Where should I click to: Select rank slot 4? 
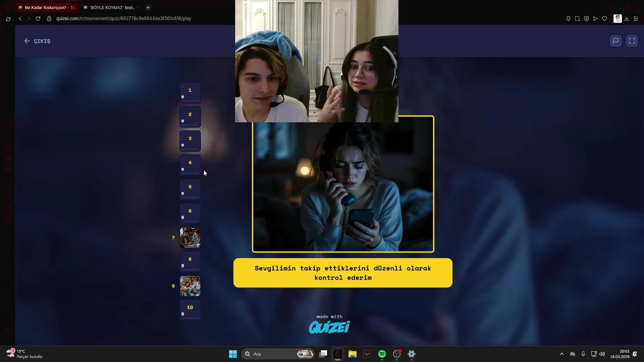pos(190,165)
